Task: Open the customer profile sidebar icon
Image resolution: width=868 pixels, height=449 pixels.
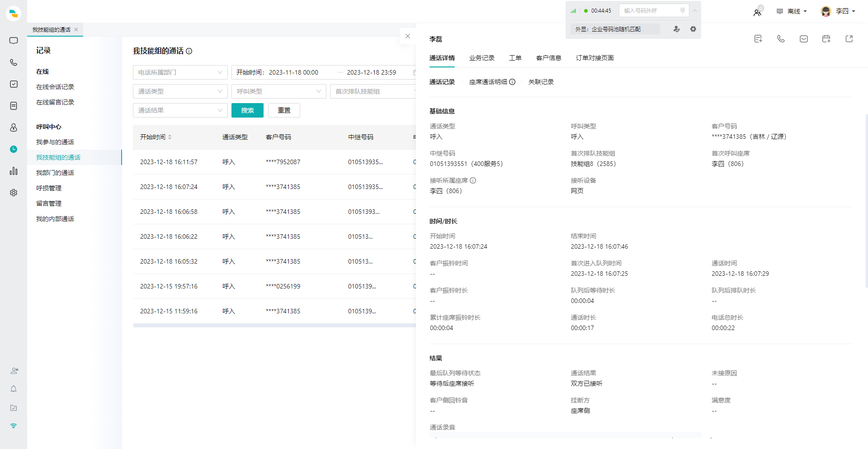Action: [14, 128]
